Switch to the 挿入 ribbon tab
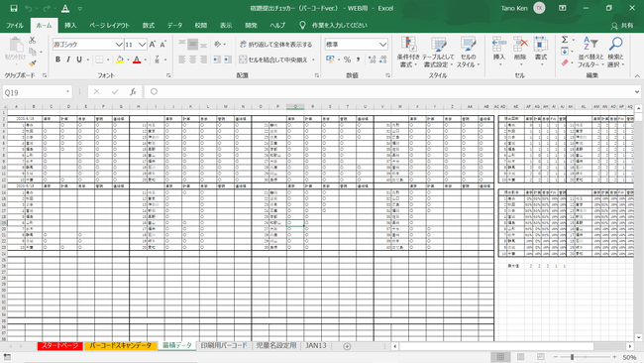Viewport: 644px width, 363px height. point(70,25)
